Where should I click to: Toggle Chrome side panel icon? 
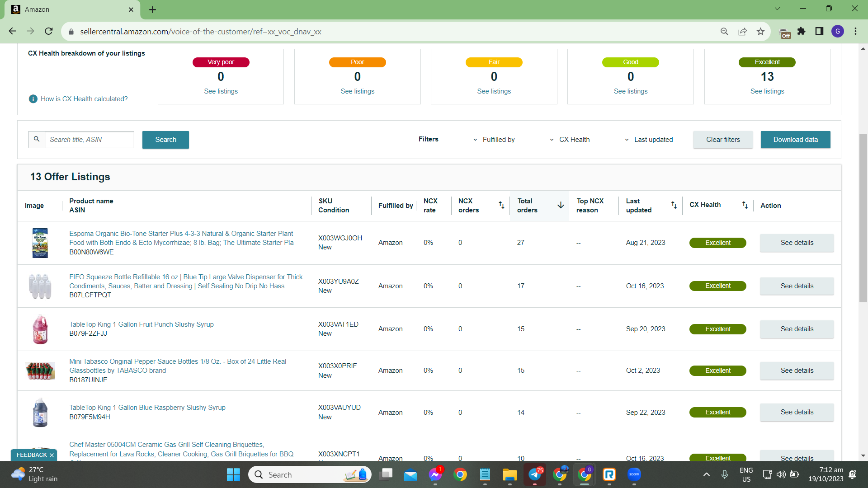(819, 31)
